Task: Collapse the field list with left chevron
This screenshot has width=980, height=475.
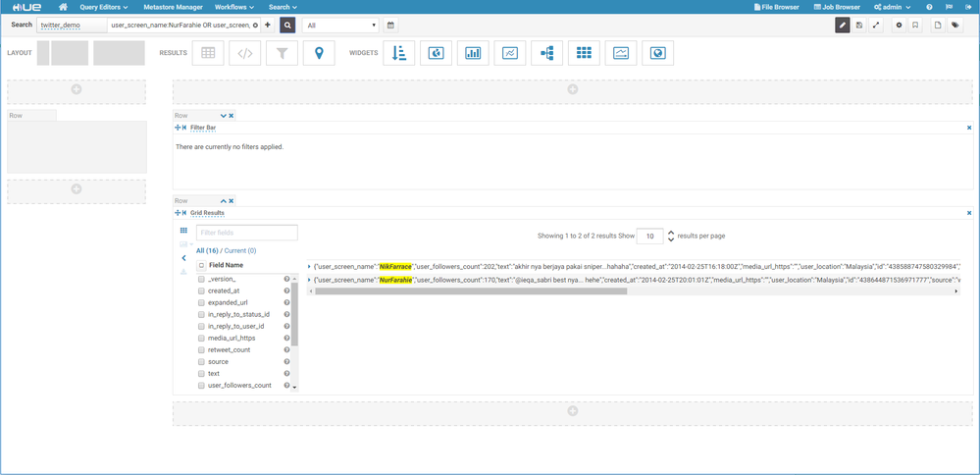Action: tap(183, 257)
